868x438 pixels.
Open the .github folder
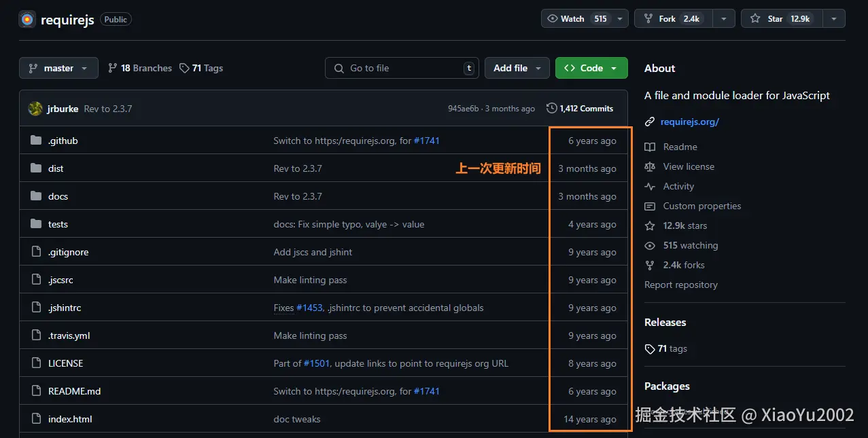(63, 141)
